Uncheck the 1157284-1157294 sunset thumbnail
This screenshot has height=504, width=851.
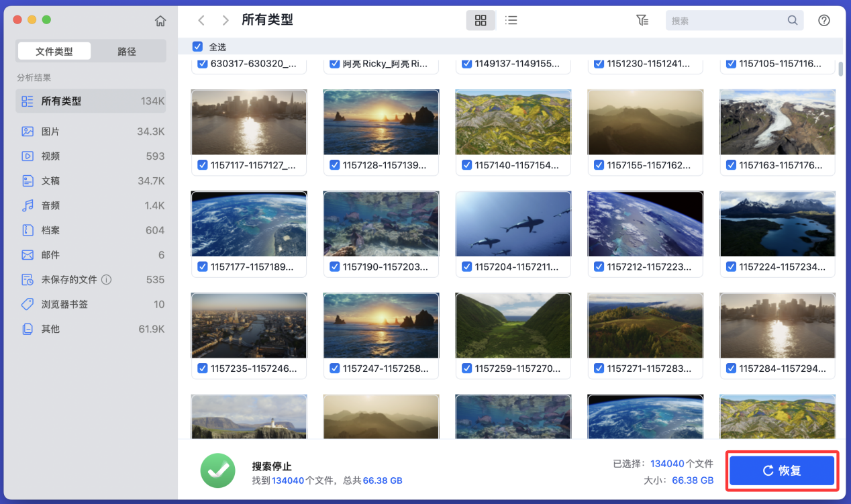(x=731, y=368)
